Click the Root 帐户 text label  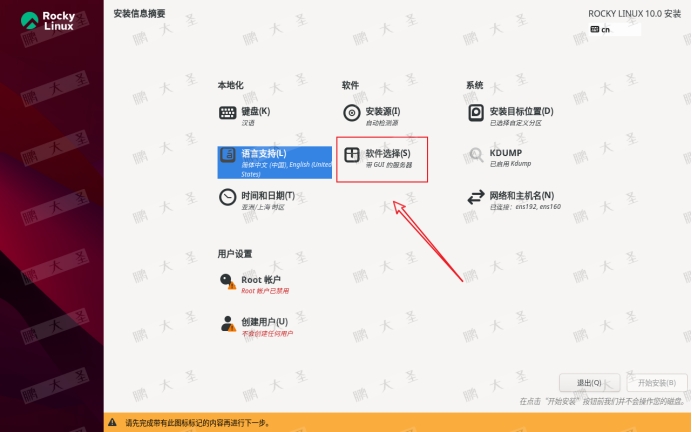[261, 279]
